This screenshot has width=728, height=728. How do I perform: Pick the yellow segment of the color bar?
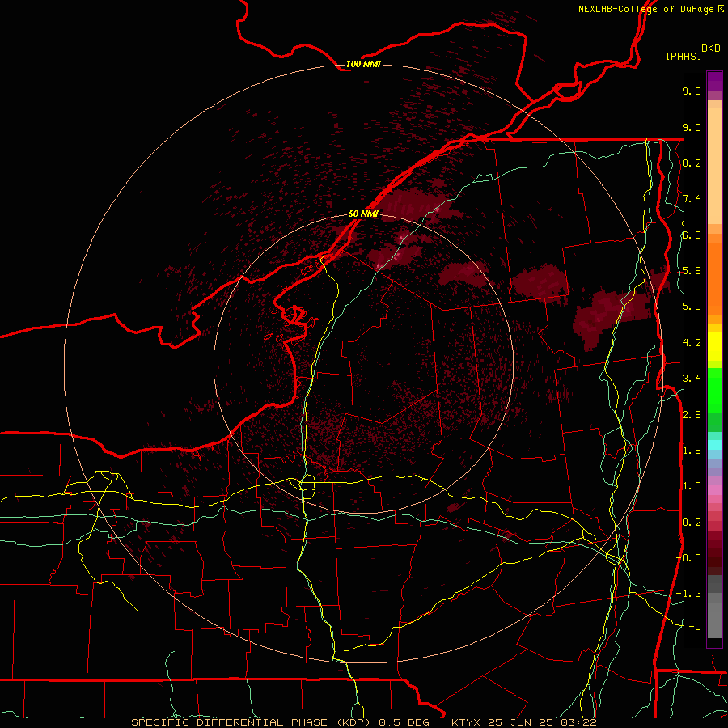click(714, 346)
